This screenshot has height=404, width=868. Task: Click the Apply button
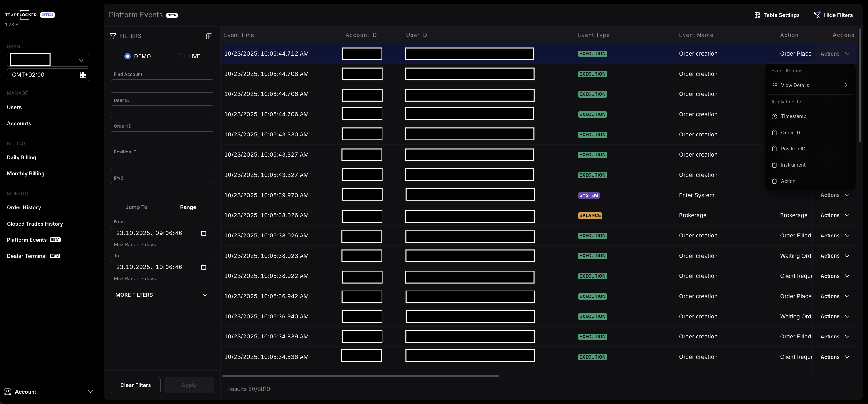pos(189,385)
